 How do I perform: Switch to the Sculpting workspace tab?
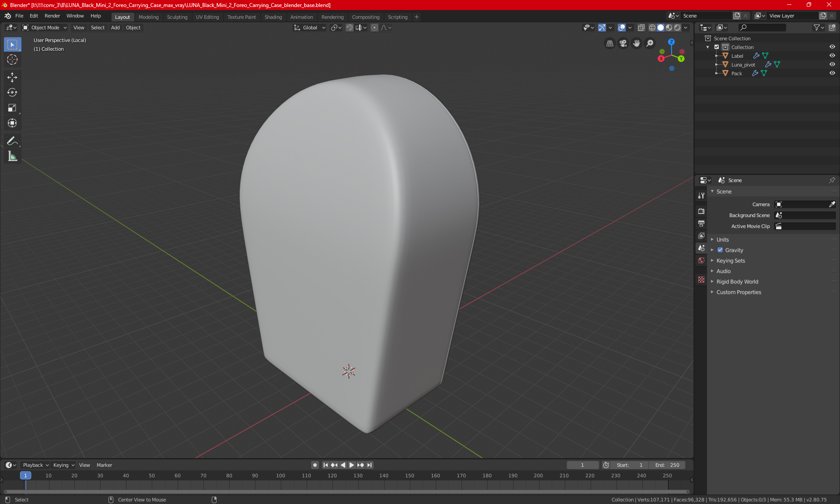(x=177, y=17)
